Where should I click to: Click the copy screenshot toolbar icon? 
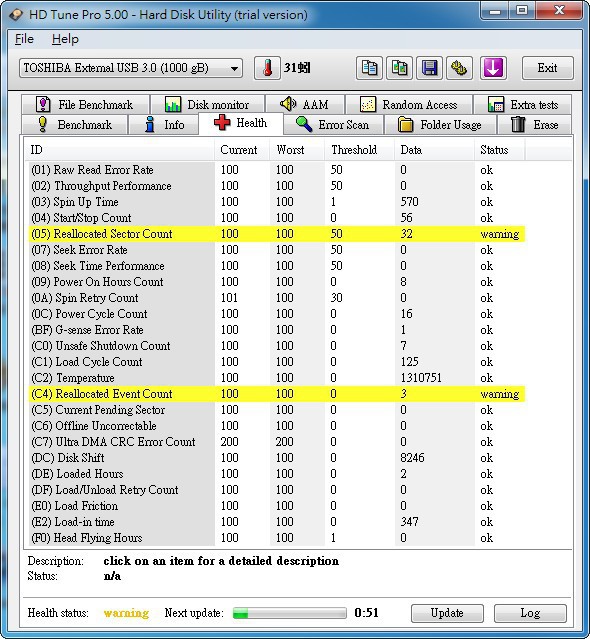coord(399,68)
